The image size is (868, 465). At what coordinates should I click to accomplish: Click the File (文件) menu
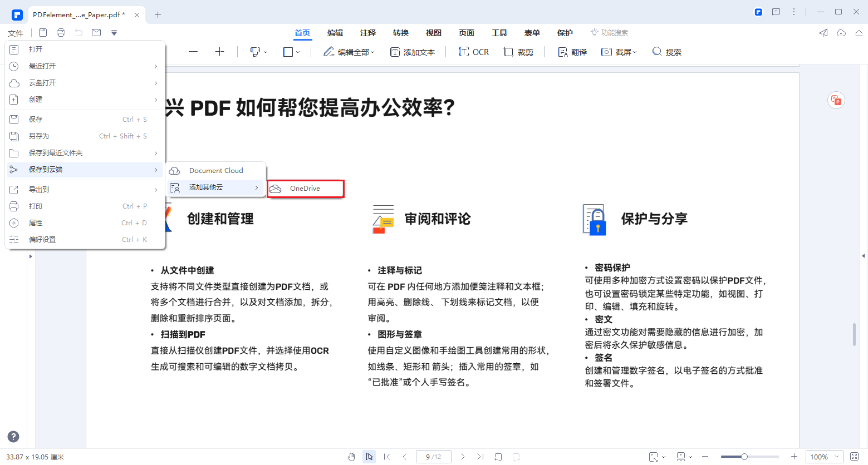pyautogui.click(x=16, y=33)
